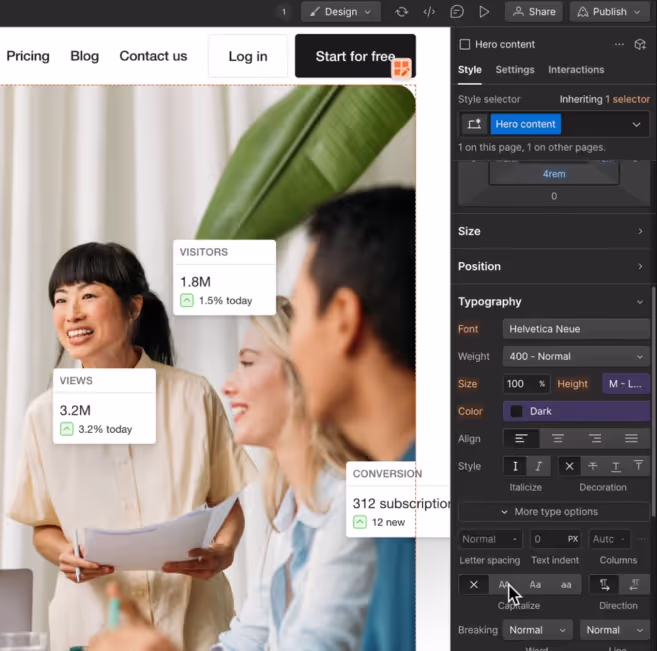Screen dimensions: 657x651
Task: Set right-to-left text direction
Action: point(634,585)
